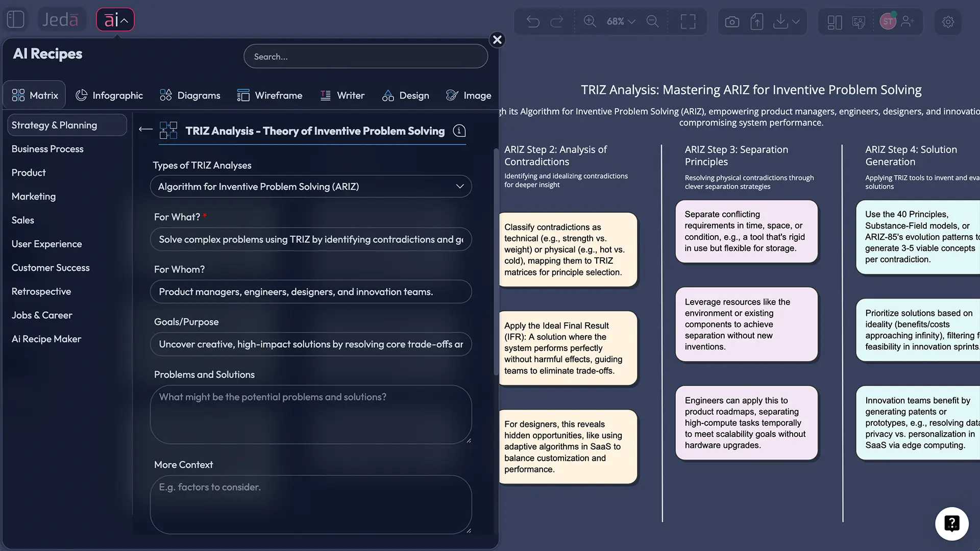
Task: Click the undo arrow icon
Action: (533, 21)
